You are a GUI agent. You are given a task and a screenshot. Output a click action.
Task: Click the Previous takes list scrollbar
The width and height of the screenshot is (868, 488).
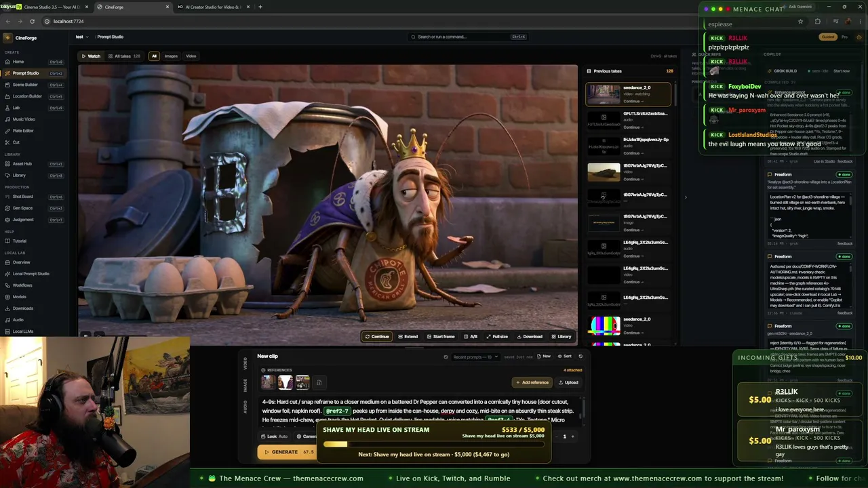tap(675, 95)
